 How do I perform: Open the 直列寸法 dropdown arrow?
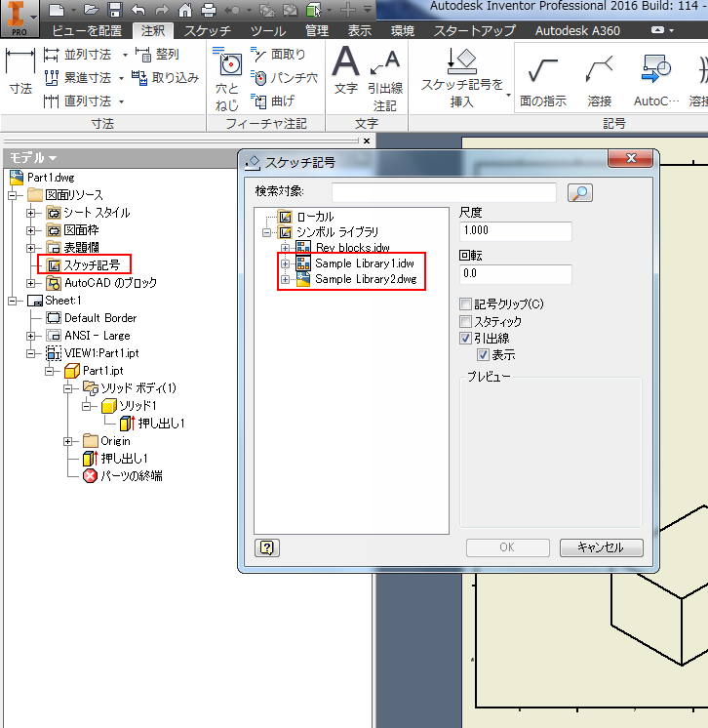pyautogui.click(x=121, y=101)
